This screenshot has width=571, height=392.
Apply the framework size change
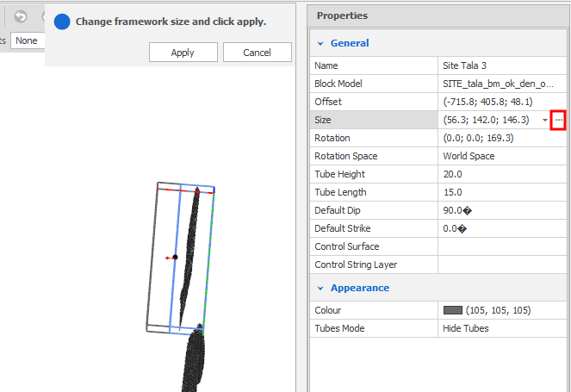(x=183, y=53)
